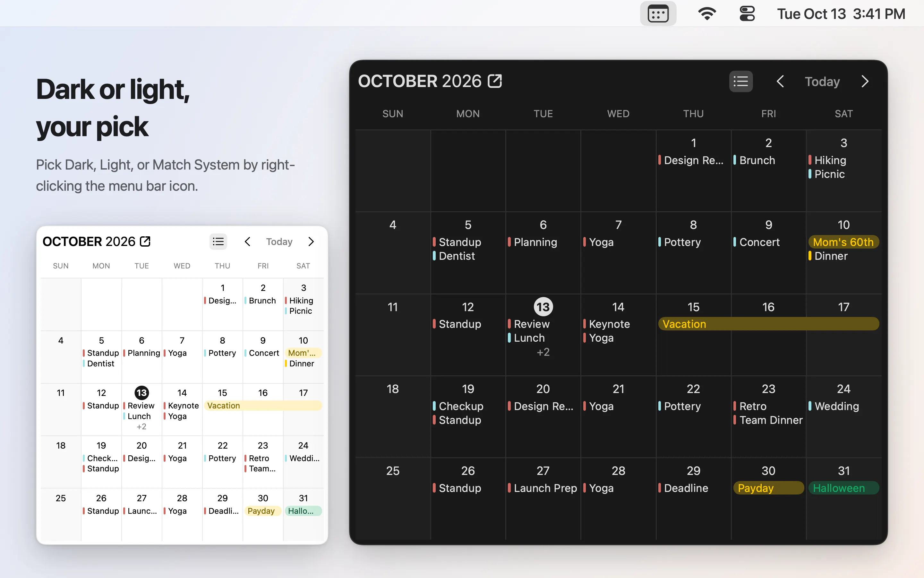
Task: Select Dentist event in dark calendar
Action: click(x=454, y=256)
